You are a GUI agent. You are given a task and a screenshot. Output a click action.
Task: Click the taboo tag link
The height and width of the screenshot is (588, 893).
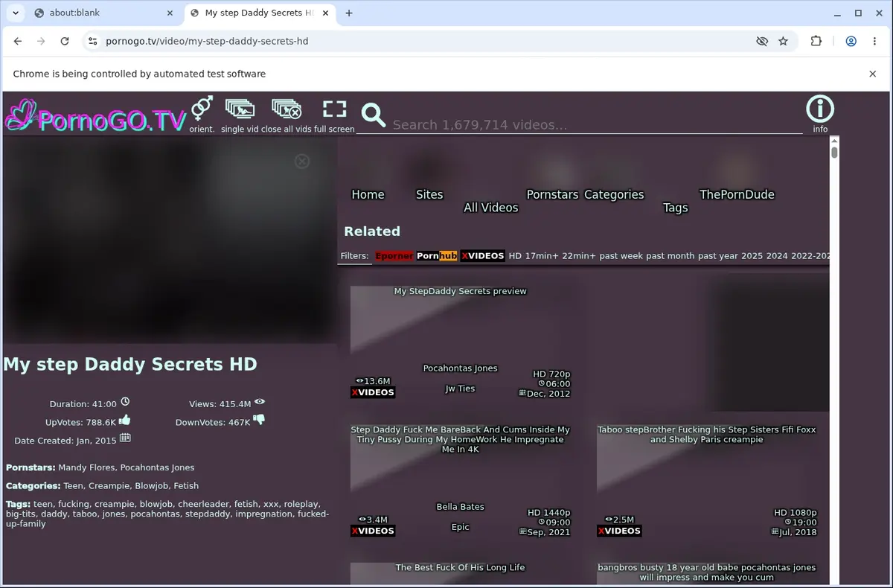click(x=85, y=514)
